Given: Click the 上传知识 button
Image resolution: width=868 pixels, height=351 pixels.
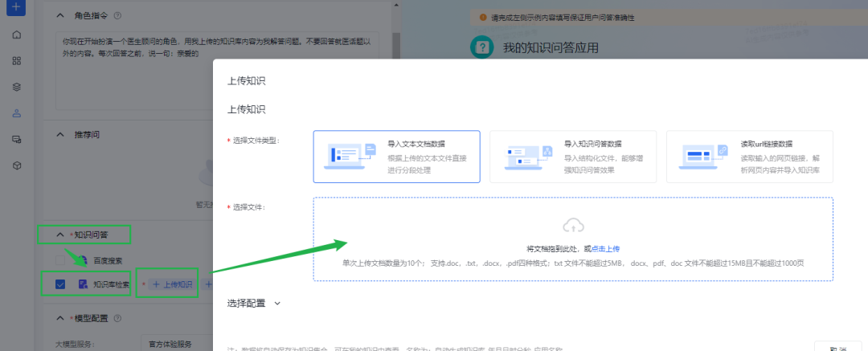Looking at the screenshot, I should [x=172, y=284].
